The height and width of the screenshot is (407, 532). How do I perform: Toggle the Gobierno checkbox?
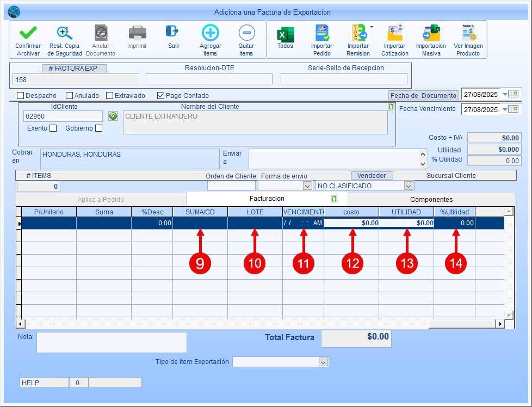pyautogui.click(x=98, y=128)
